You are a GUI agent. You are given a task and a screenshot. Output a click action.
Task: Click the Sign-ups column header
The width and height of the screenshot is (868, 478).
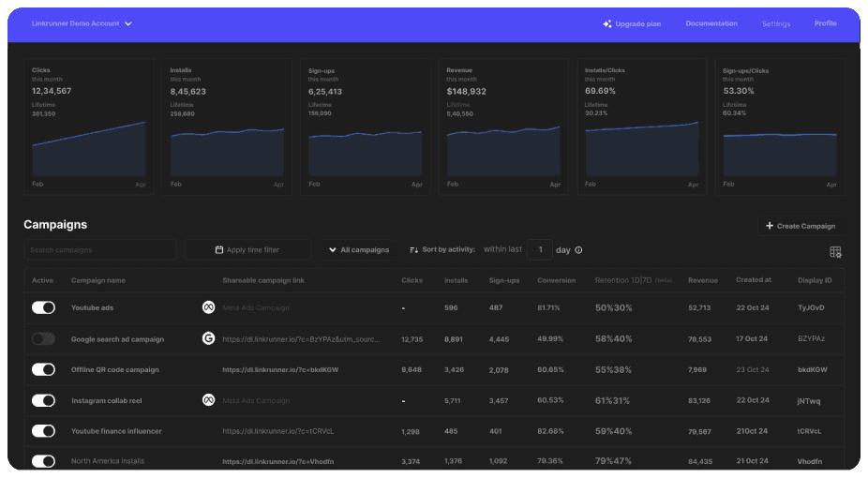coord(503,280)
